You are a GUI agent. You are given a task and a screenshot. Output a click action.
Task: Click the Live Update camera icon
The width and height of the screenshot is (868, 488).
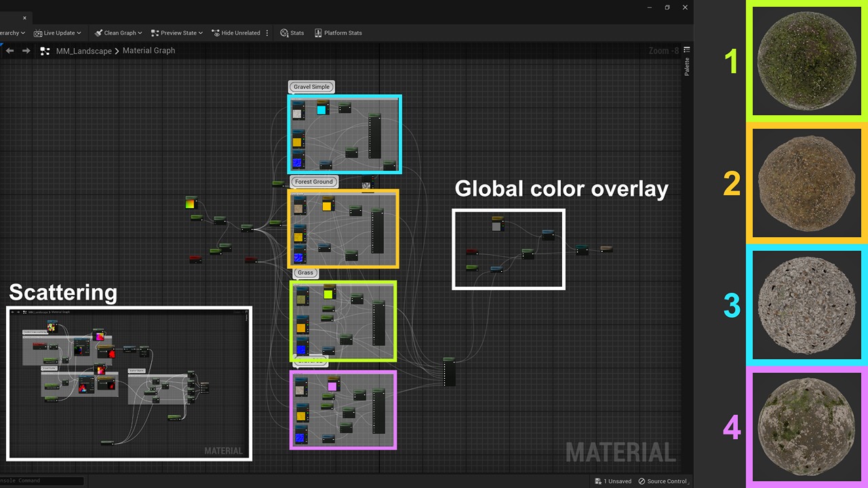coord(39,33)
